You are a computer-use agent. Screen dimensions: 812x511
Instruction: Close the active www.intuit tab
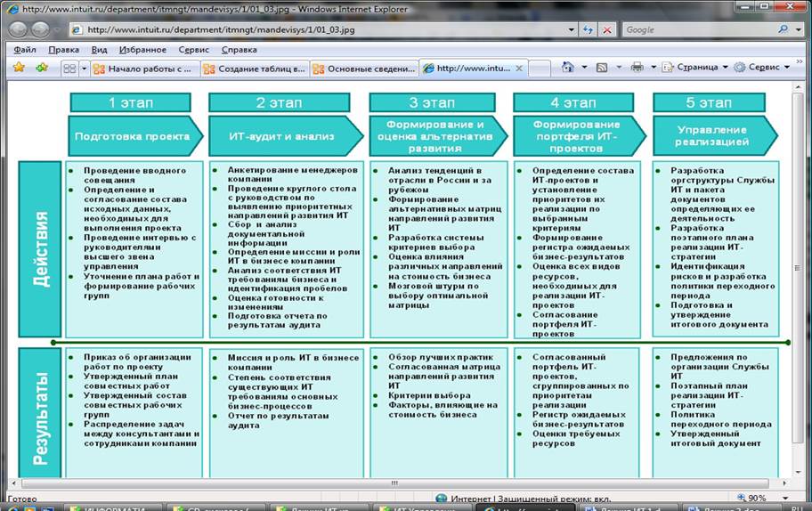coord(519,69)
